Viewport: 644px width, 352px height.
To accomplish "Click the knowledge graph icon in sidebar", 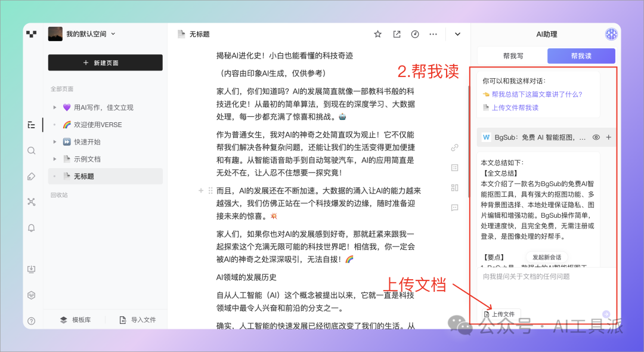I will 32,202.
